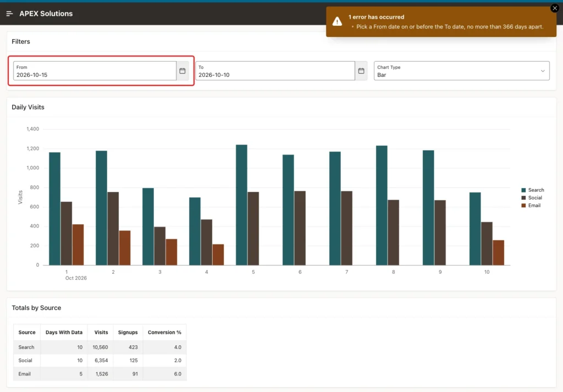
Task: Sort by the Conversion % column header
Action: [164, 333]
